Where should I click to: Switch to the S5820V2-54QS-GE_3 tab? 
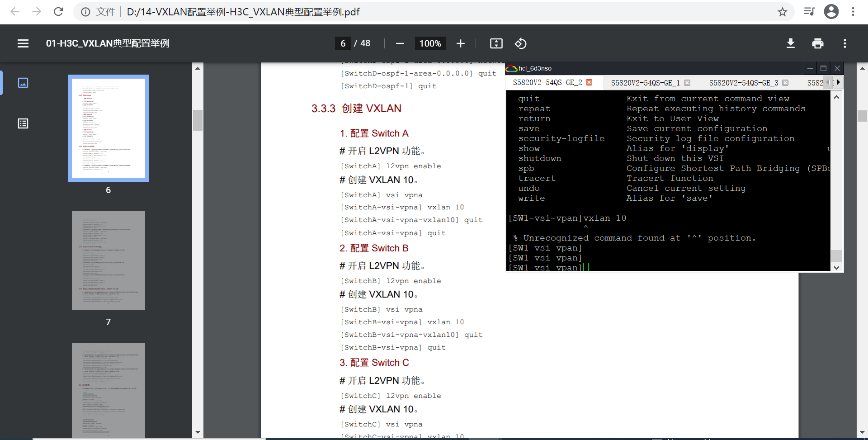743,83
